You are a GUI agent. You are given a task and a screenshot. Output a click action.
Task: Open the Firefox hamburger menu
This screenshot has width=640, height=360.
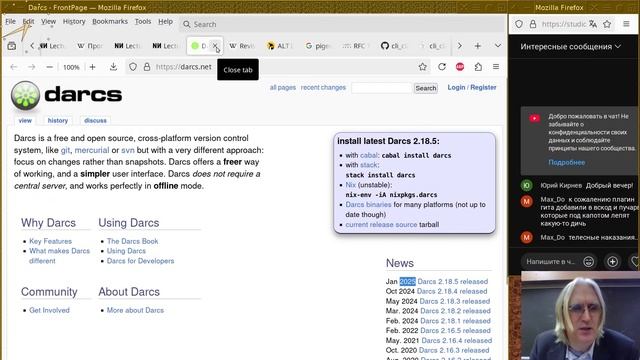pyautogui.click(x=496, y=67)
